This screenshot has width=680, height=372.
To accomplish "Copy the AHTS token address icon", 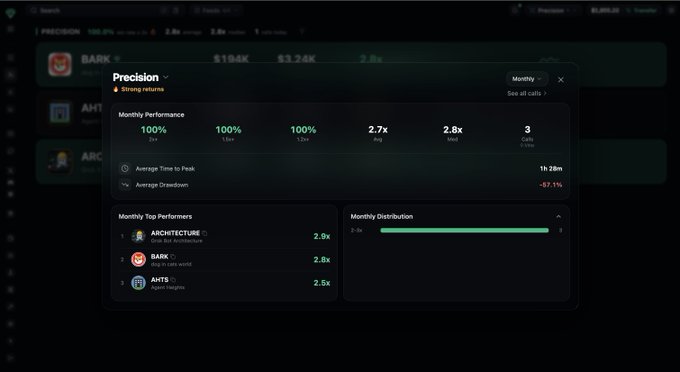I will click(x=173, y=280).
